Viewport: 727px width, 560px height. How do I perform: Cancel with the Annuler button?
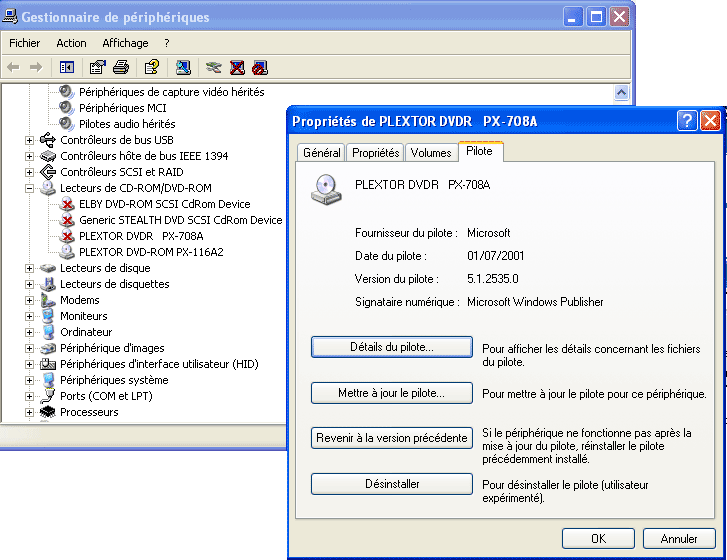point(679,539)
